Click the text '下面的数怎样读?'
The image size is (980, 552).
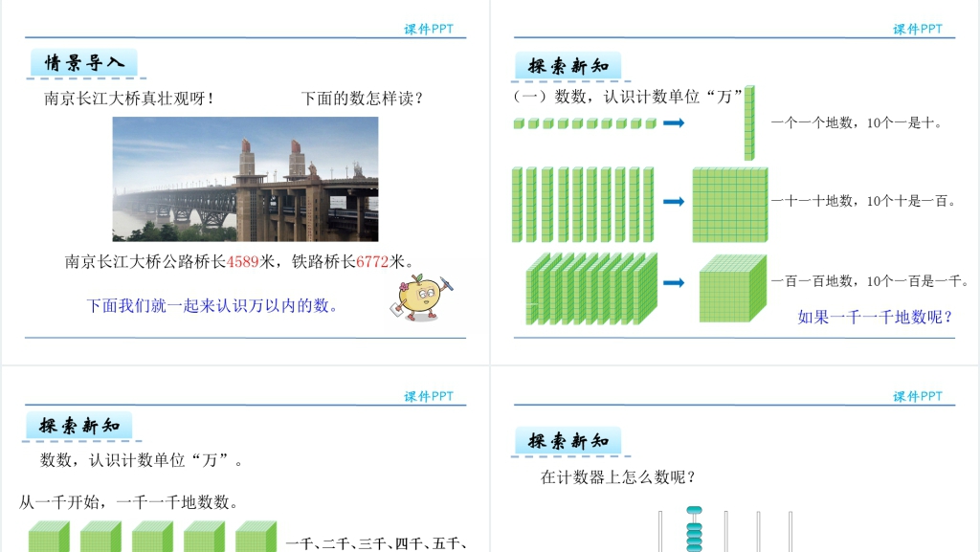coord(362,98)
